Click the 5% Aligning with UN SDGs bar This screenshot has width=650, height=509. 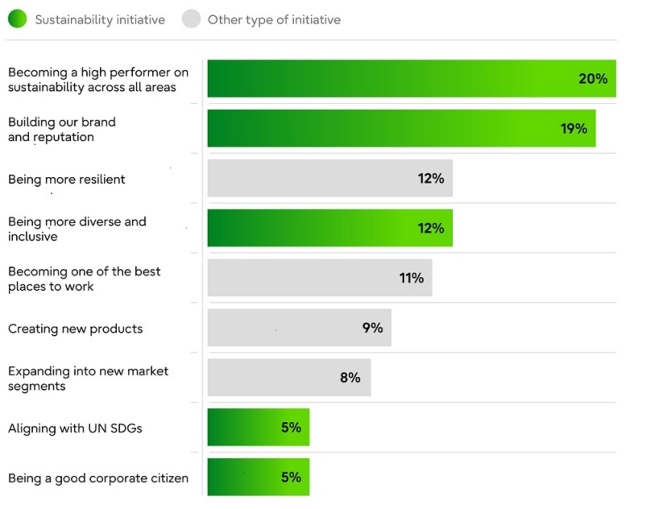click(x=258, y=427)
